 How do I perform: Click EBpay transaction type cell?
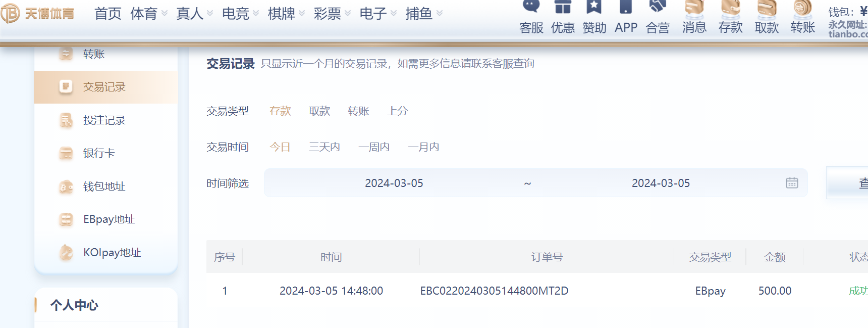(710, 291)
